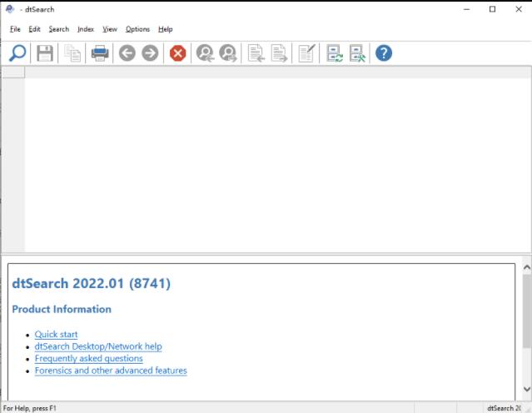Minimize the dtSearch window
Viewport: 532px width, 413px height.
coord(467,9)
